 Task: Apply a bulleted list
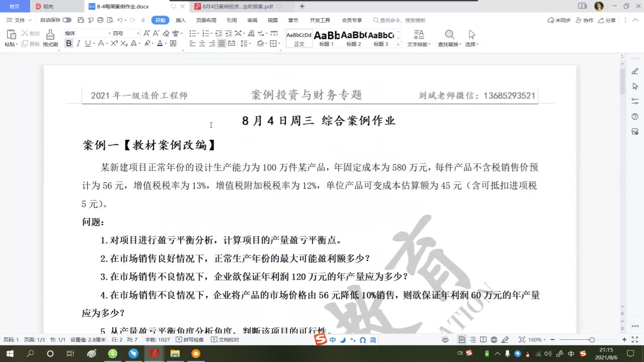pos(193,33)
